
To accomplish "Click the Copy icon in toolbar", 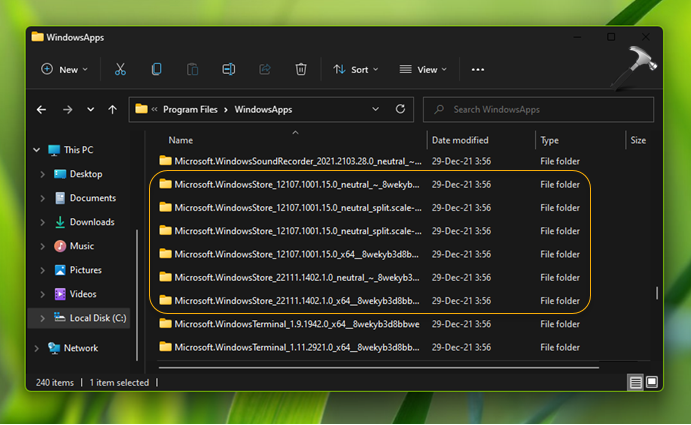I will pyautogui.click(x=156, y=69).
